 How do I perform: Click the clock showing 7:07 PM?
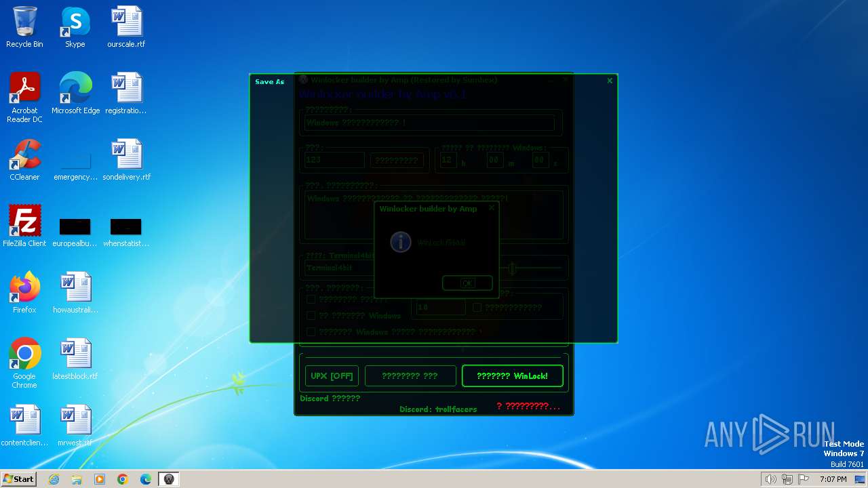tap(833, 479)
